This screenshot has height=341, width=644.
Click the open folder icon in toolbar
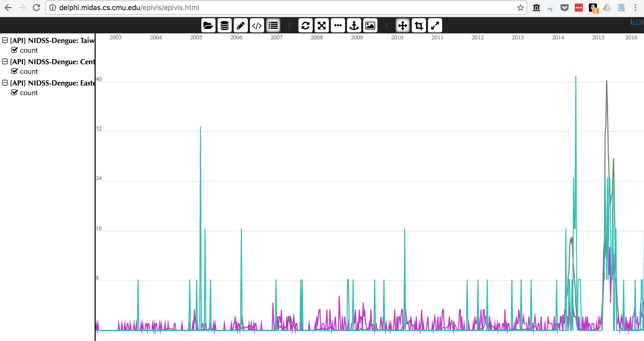208,25
